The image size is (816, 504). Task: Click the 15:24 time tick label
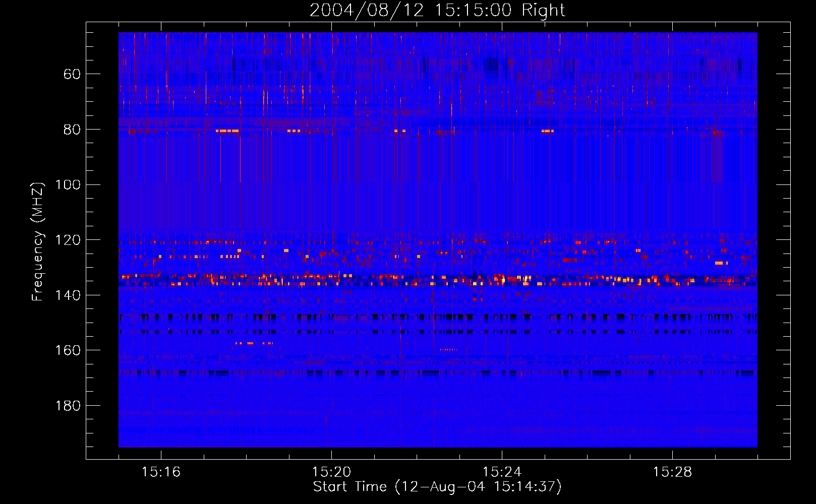(502, 472)
